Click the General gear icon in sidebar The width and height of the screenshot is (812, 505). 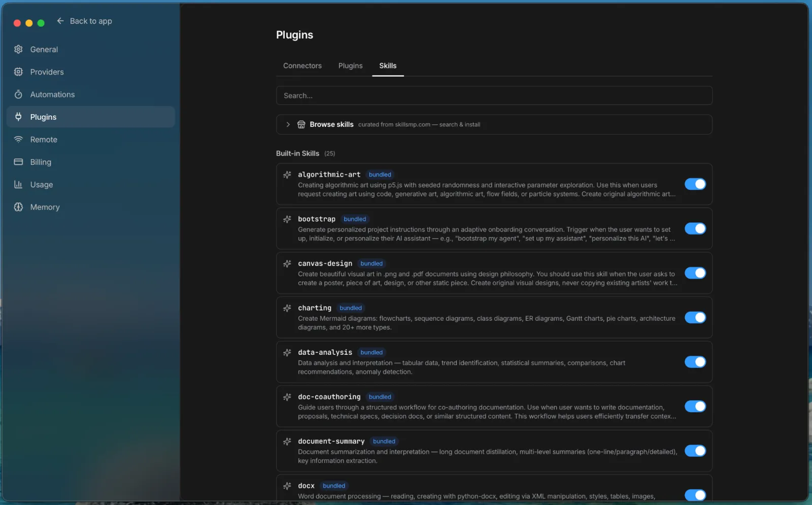pyautogui.click(x=18, y=49)
